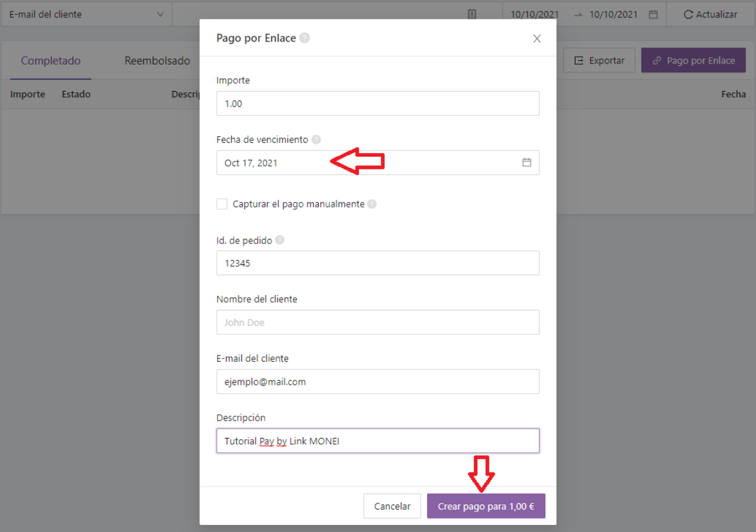Switch to the Completado tab
The width and height of the screenshot is (756, 532).
[51, 61]
